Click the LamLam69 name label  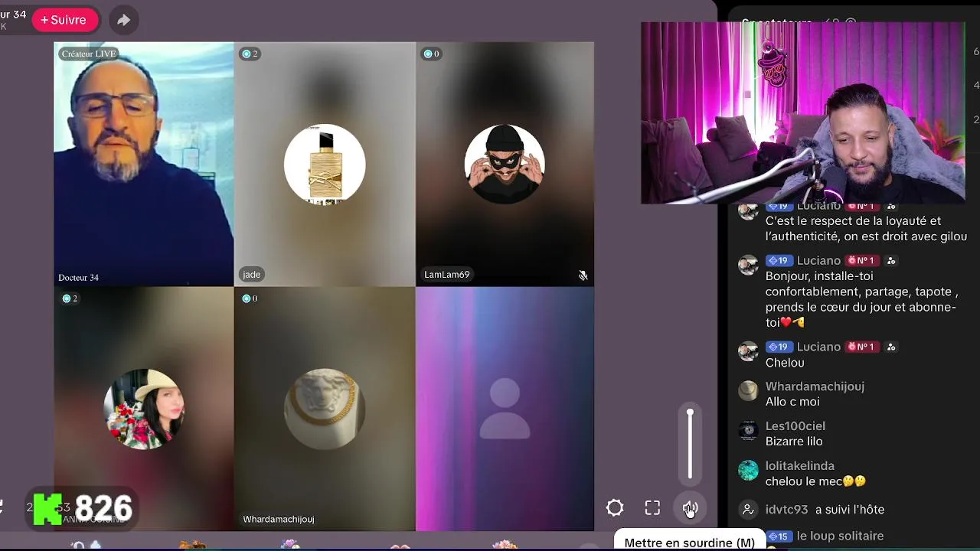click(447, 274)
